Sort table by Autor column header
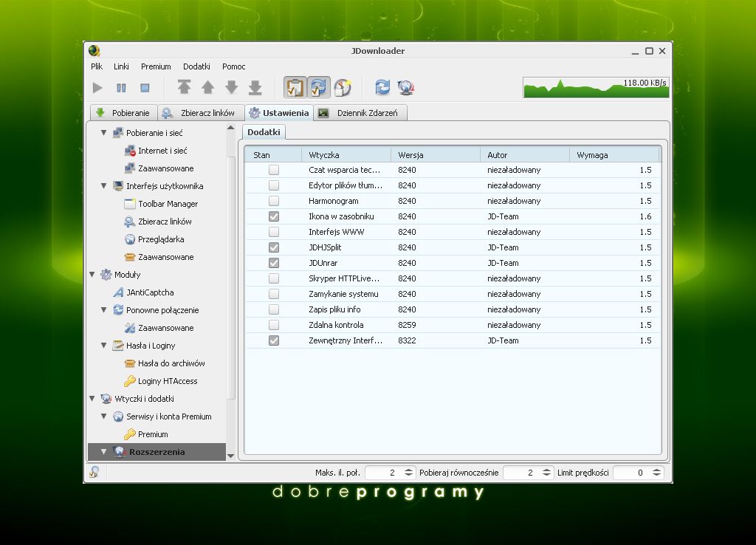Image resolution: width=756 pixels, height=545 pixels. [525, 155]
